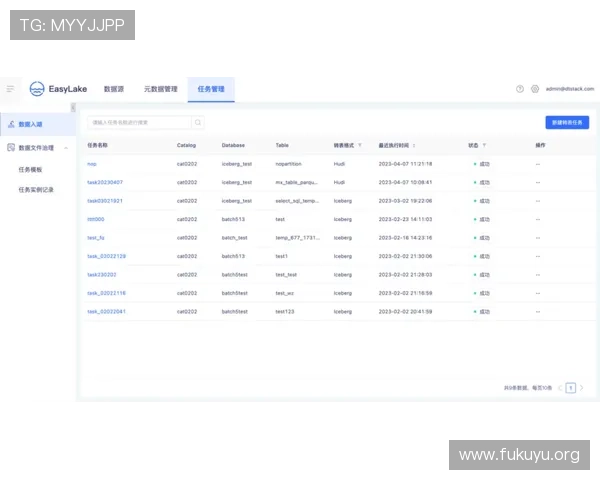Screen dimensions: 600x480
Task: Open the task230202 task link
Action: [102, 274]
